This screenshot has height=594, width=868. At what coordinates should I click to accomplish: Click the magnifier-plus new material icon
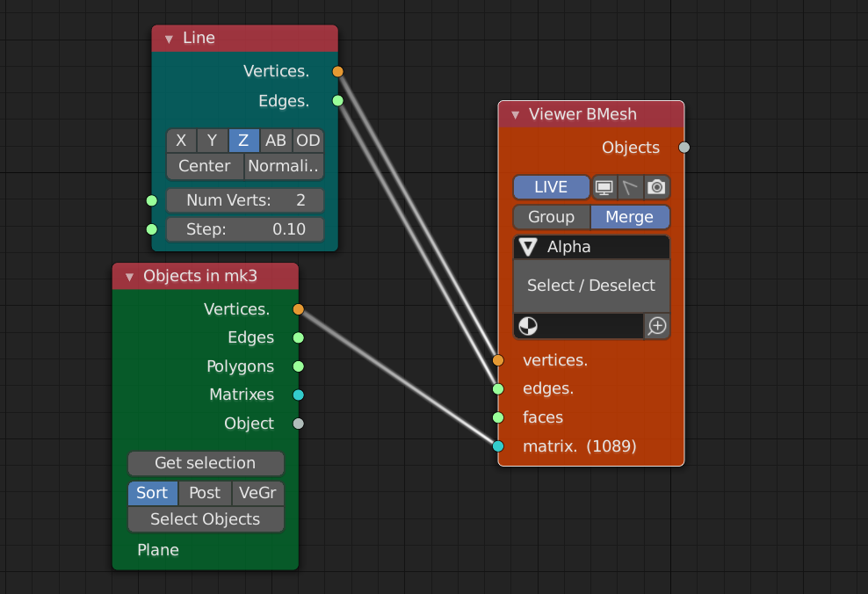coord(656,326)
